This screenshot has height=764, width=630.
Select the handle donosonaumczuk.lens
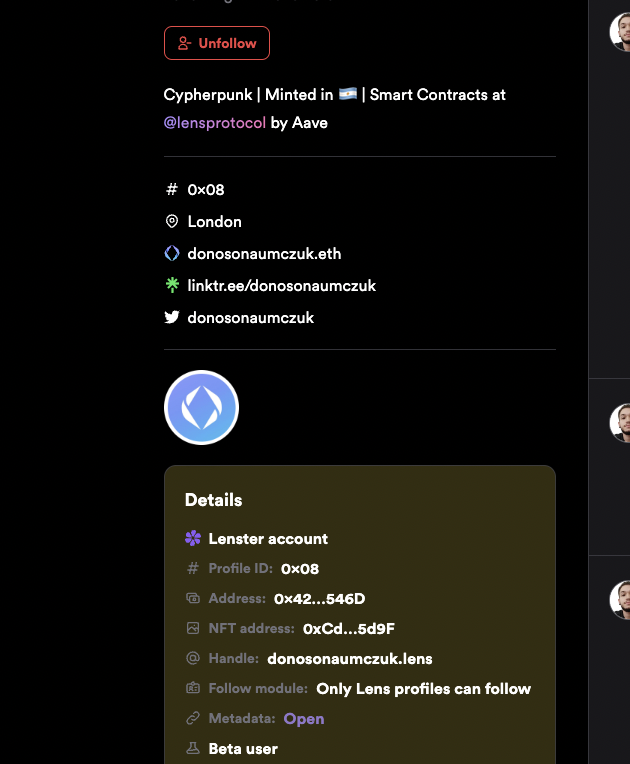(350, 659)
